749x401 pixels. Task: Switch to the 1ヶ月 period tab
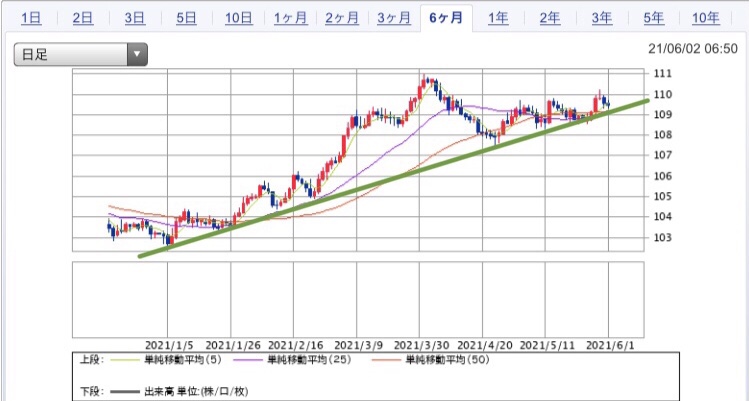290,18
